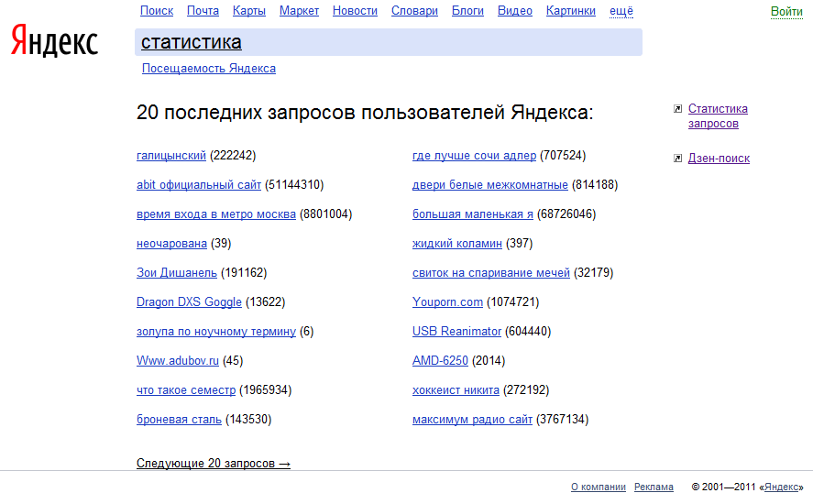Viewport: 813px width, 504px height.
Task: Expand the ещё services dropdown
Action: pos(621,11)
